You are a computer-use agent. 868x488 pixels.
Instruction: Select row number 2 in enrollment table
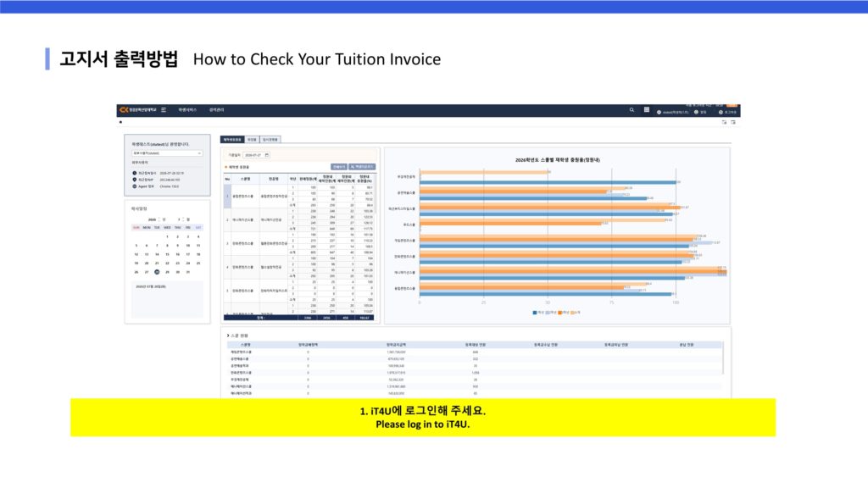point(227,219)
